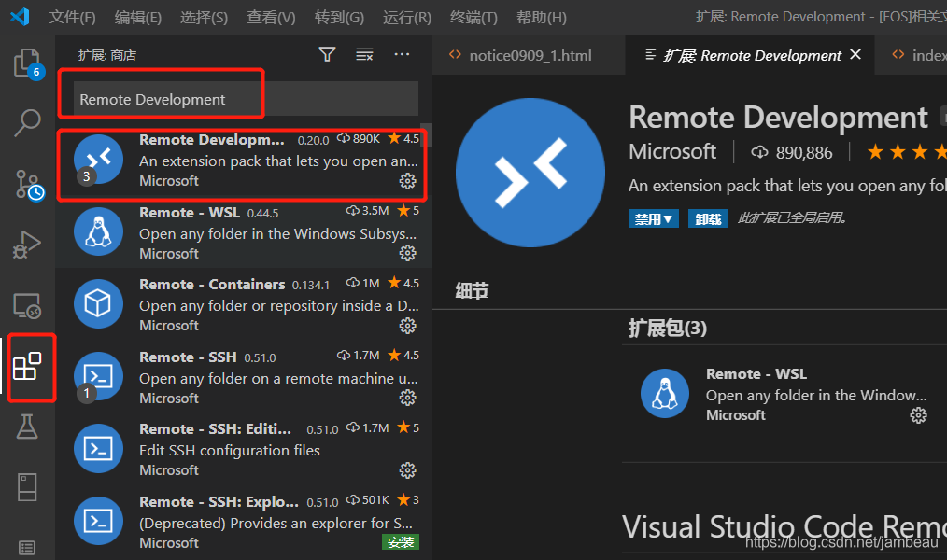The height and width of the screenshot is (560, 947).
Task: Close the Remote Development extension tab
Action: [855, 55]
